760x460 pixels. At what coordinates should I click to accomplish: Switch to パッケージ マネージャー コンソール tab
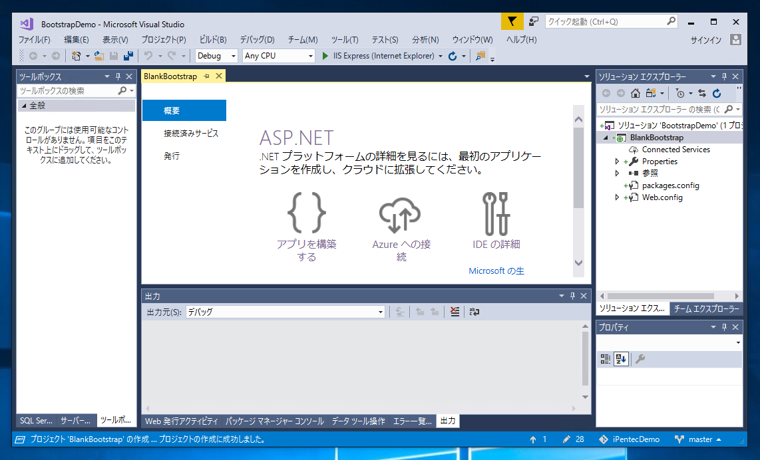(x=275, y=421)
